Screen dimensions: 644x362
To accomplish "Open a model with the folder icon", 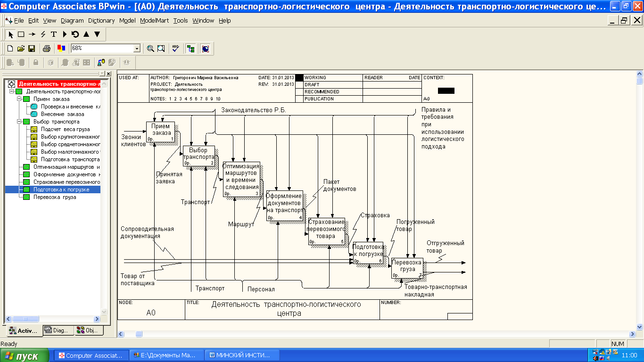I will [21, 49].
